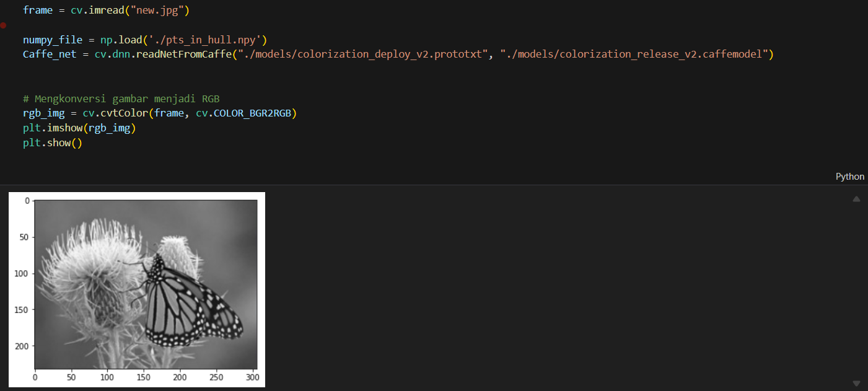Click the output scroll up arrow
Viewport: 868px width, 391px height.
click(856, 200)
